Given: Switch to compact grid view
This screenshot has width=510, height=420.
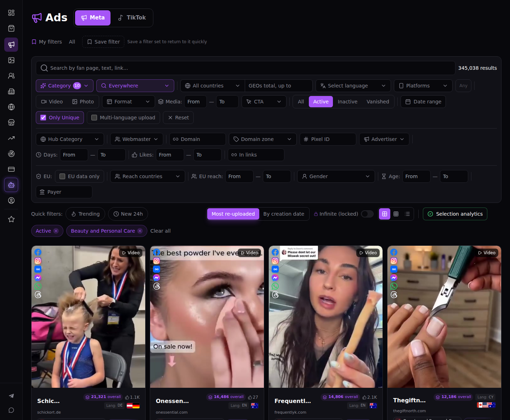Looking at the screenshot, I should pyautogui.click(x=396, y=214).
